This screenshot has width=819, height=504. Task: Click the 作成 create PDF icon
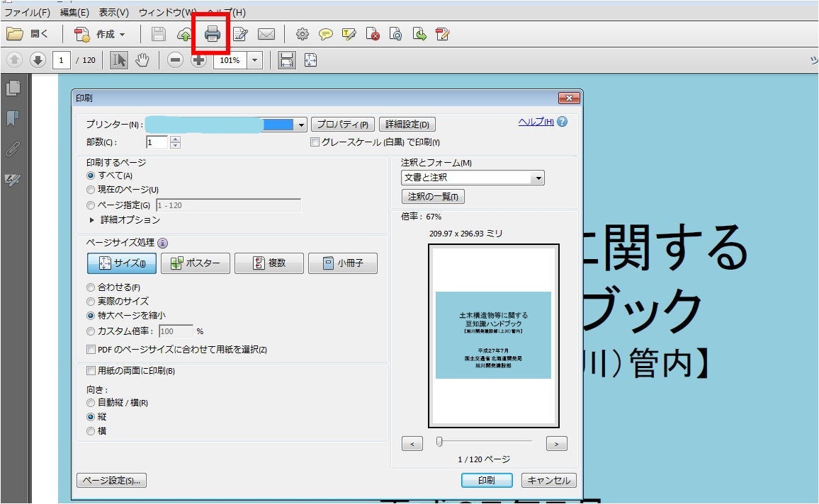click(82, 35)
